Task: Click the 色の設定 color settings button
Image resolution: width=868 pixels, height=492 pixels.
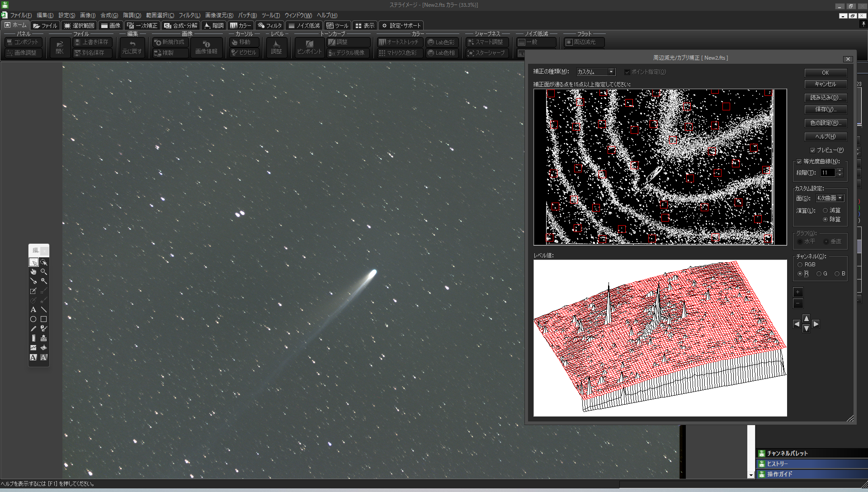Action: point(825,123)
